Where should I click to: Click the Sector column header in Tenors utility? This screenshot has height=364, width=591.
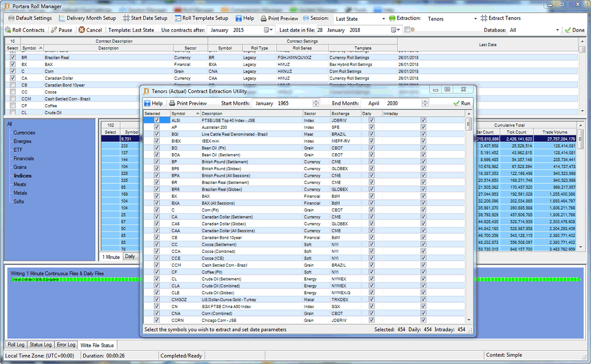pyautogui.click(x=316, y=114)
